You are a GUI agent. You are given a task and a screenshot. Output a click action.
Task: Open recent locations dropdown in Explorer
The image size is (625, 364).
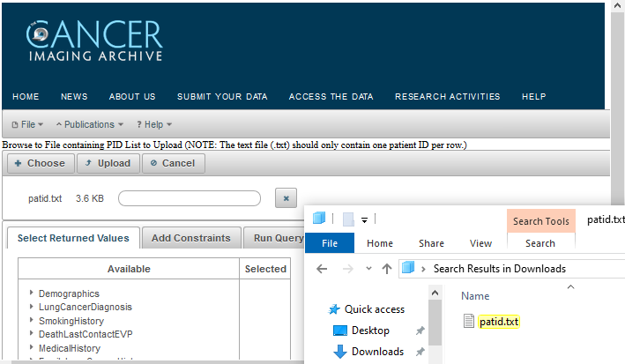pyautogui.click(x=368, y=268)
